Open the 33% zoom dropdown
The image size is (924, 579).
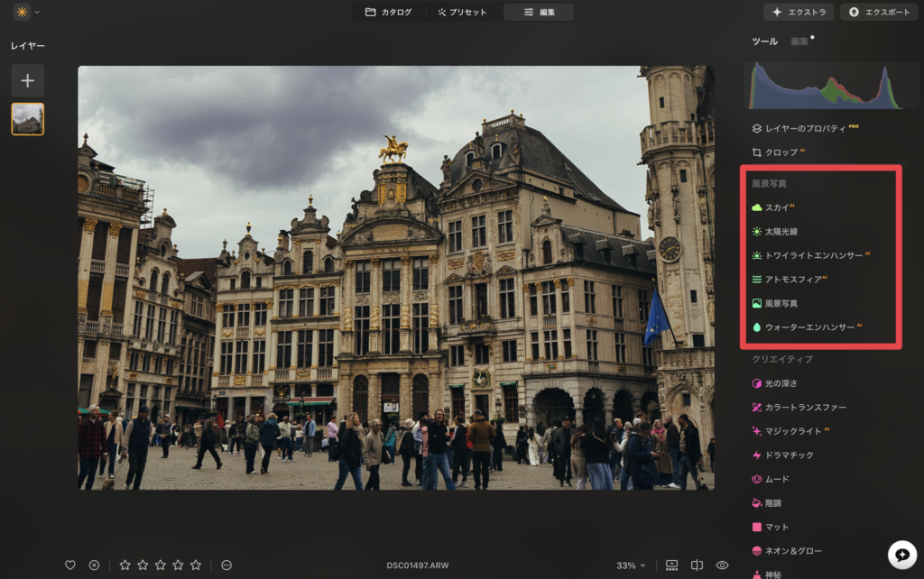coord(631,565)
